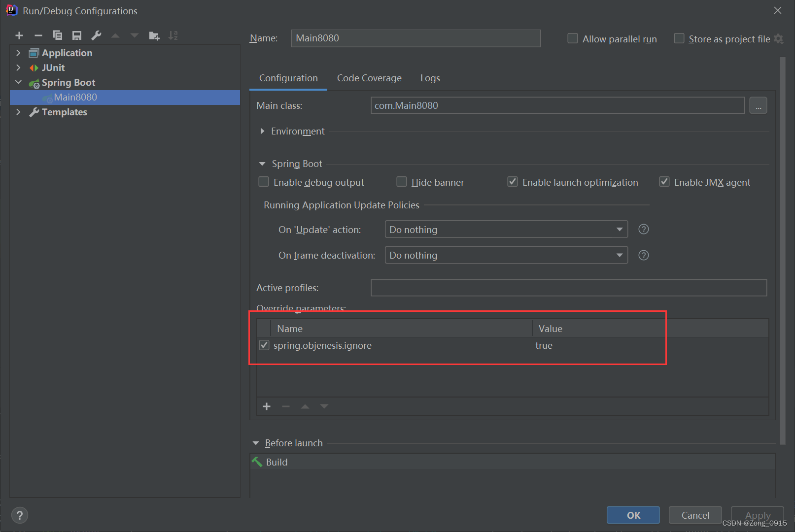795x532 pixels.
Task: Copy the selected configuration
Action: [x=58, y=35]
